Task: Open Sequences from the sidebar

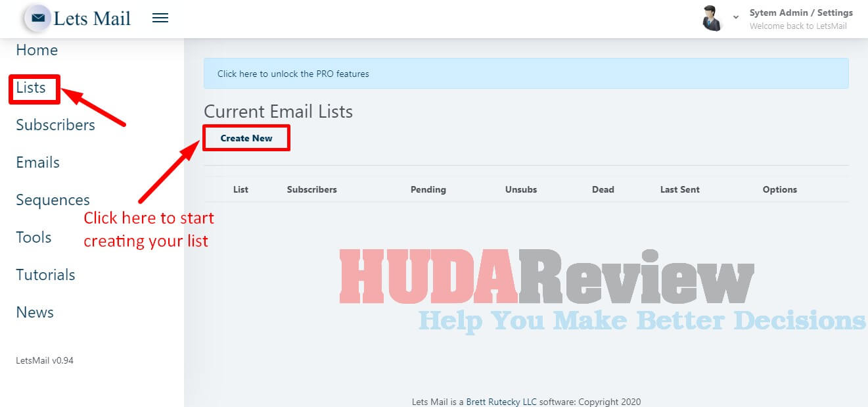Action: [53, 200]
